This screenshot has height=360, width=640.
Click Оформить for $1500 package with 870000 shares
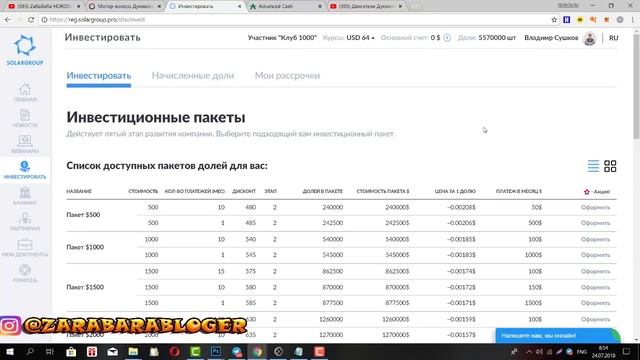595,287
